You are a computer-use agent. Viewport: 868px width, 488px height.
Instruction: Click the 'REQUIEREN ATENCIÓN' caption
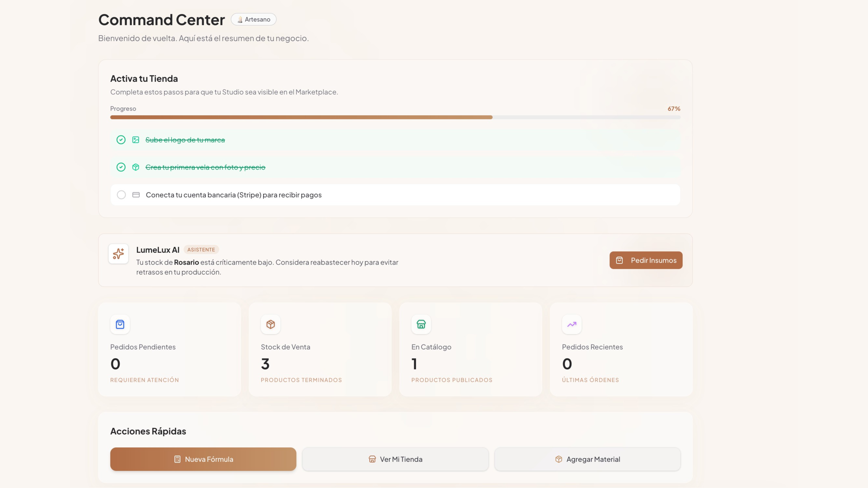[x=145, y=380]
